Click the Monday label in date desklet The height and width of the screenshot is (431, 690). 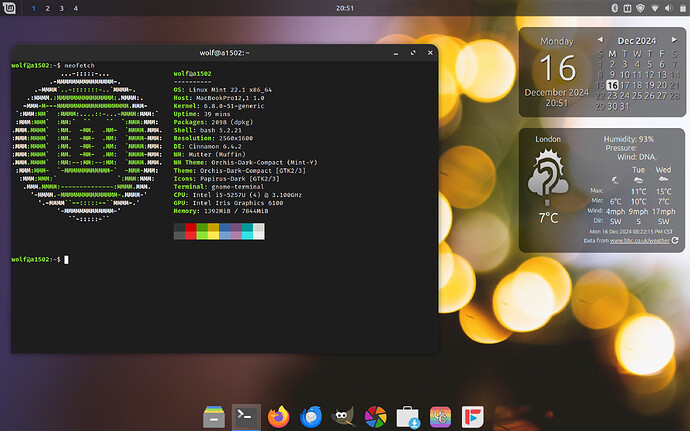point(557,41)
